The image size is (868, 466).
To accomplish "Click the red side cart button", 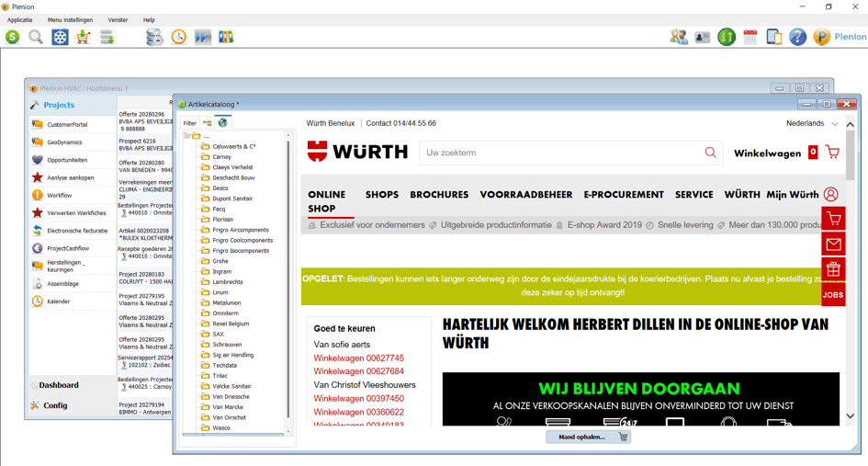I will coord(834,219).
